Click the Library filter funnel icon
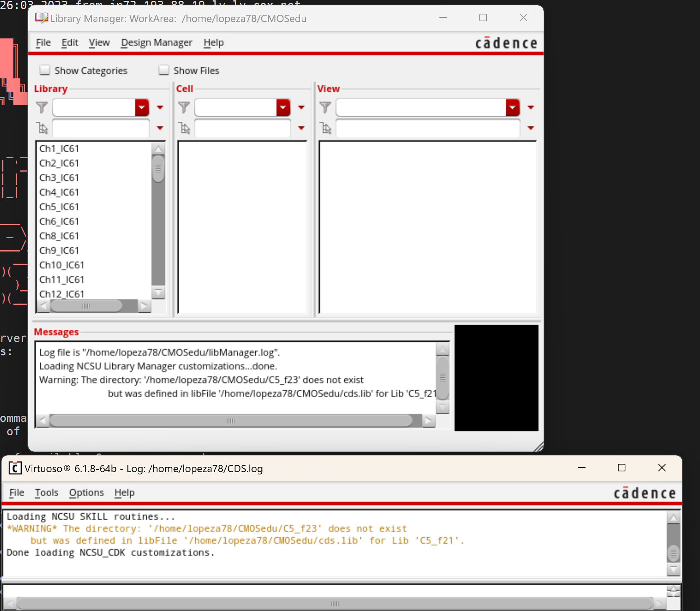The height and width of the screenshot is (611, 700). [x=42, y=107]
